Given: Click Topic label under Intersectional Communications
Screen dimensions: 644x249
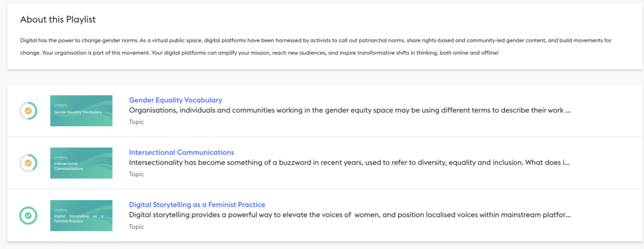Looking at the screenshot, I should click(x=136, y=174).
